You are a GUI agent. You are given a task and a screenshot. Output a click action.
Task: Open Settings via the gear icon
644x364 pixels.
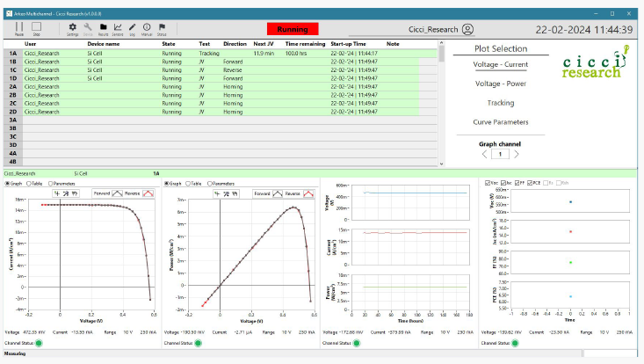pos(73,27)
